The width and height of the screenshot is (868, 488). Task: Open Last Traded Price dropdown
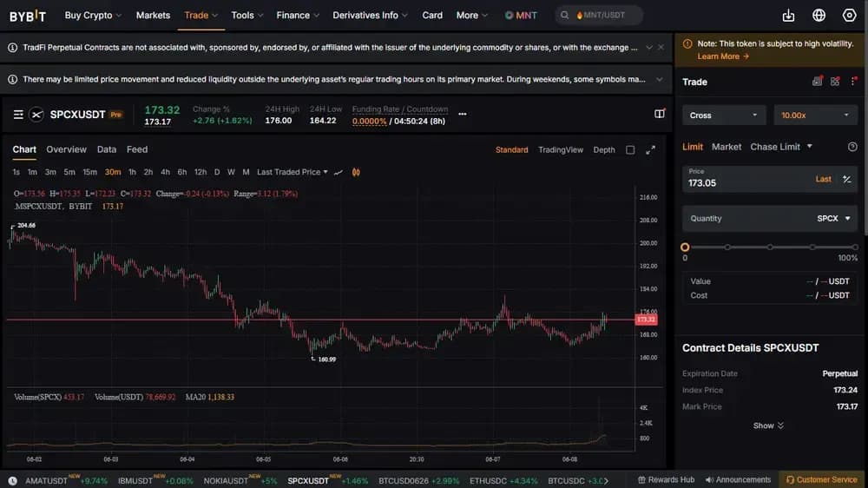pyautogui.click(x=293, y=172)
